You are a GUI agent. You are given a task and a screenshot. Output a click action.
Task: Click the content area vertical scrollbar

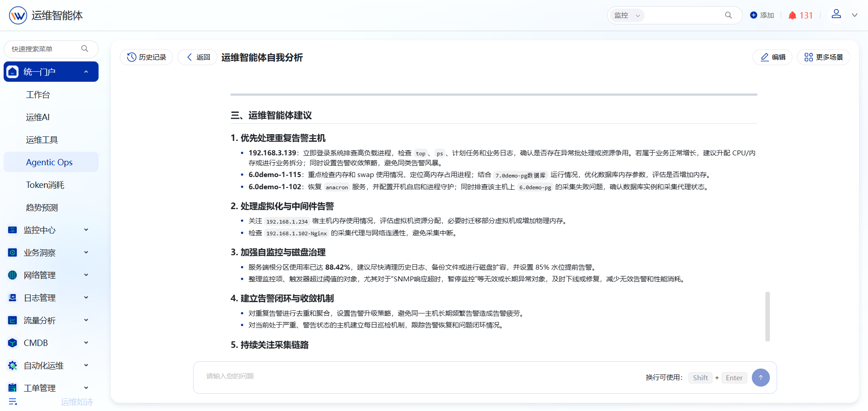click(x=767, y=317)
